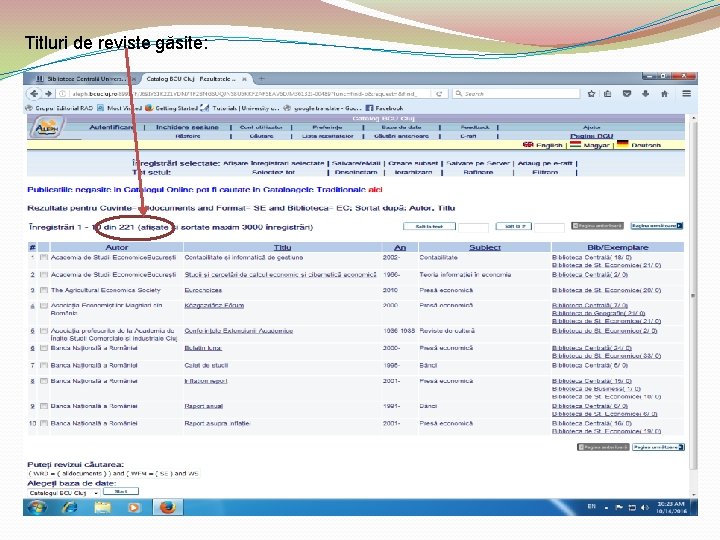Launch Internet Explorer from the taskbar
Image resolution: width=720 pixels, height=540 pixels.
tap(70, 507)
